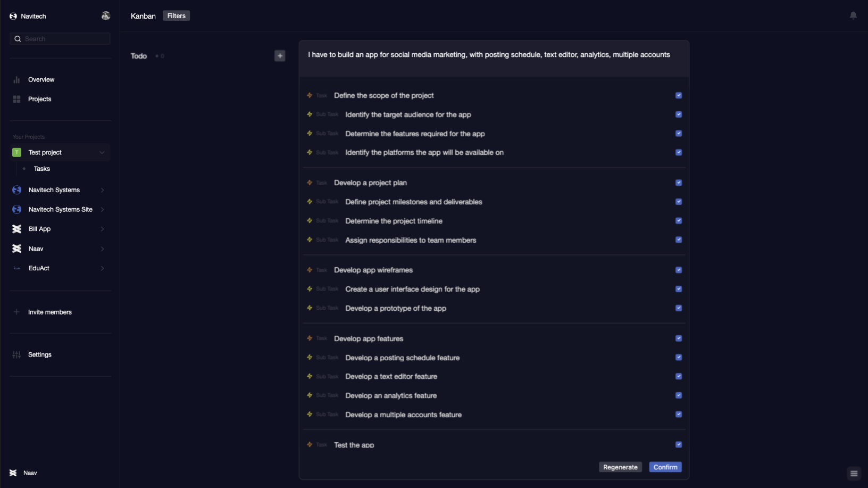Image resolution: width=868 pixels, height=488 pixels.
Task: Click the plus icon beside Todo column
Action: 280,56
